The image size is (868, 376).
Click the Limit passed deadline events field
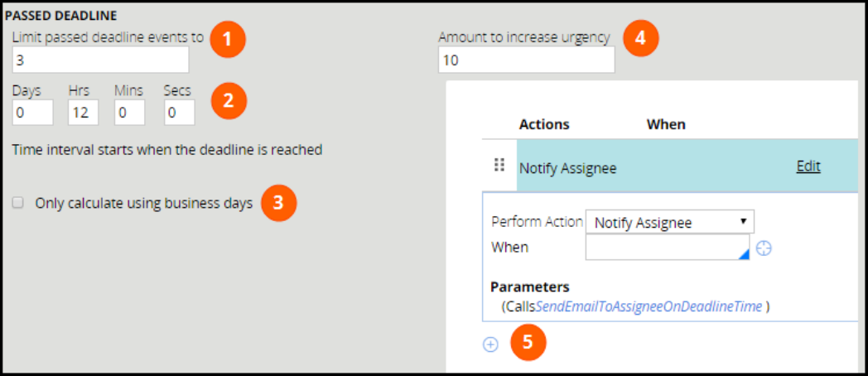100,60
